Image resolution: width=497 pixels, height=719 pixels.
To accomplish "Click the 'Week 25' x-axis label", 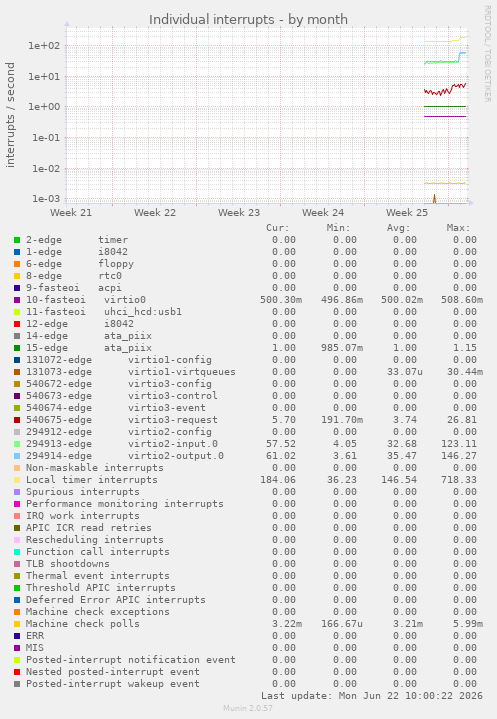I will pyautogui.click(x=407, y=213).
